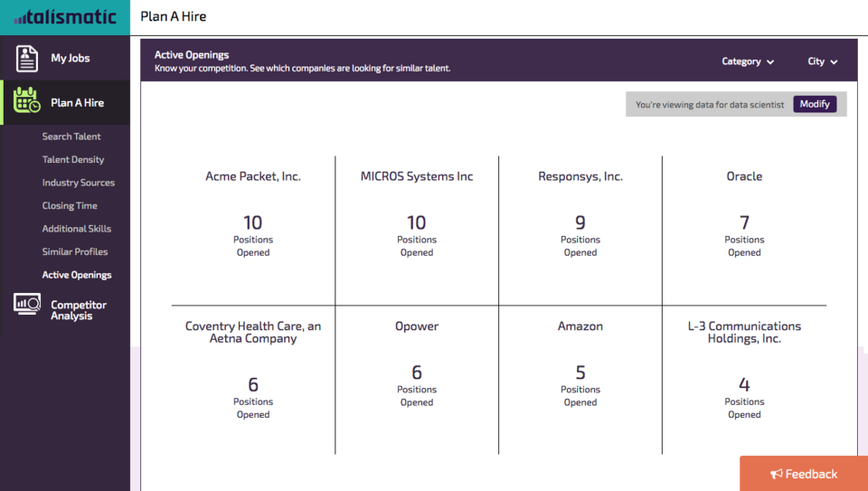Click Responsys's 9 positions count
Image resolution: width=868 pixels, height=491 pixels.
[x=580, y=222]
